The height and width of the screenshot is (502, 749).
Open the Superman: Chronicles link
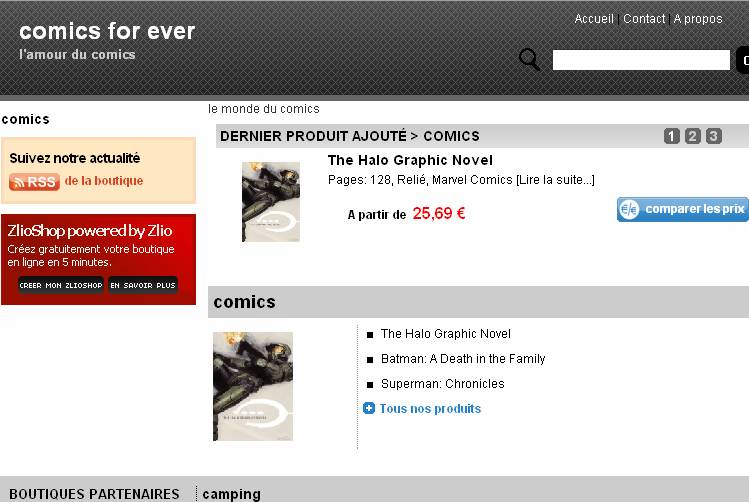pyautogui.click(x=442, y=384)
